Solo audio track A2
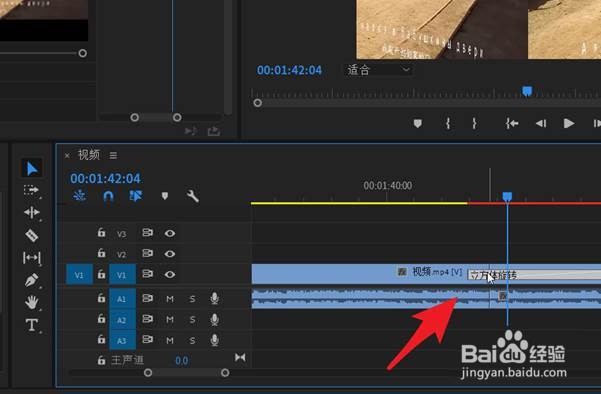601x394 pixels. pyautogui.click(x=192, y=320)
